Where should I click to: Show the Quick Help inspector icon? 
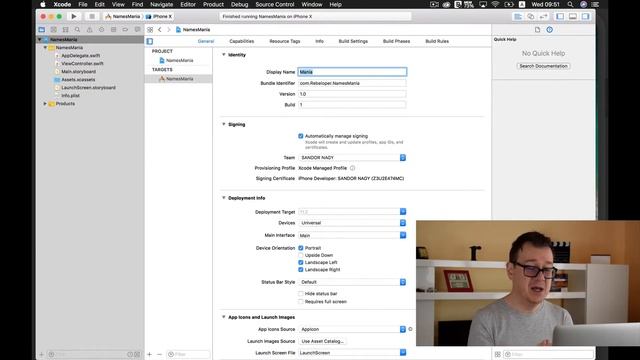[549, 30]
